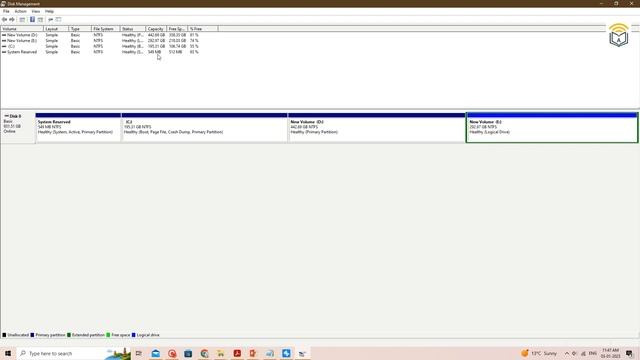Click the taskbar search box
This screenshot has width=640, height=360.
(x=73, y=353)
